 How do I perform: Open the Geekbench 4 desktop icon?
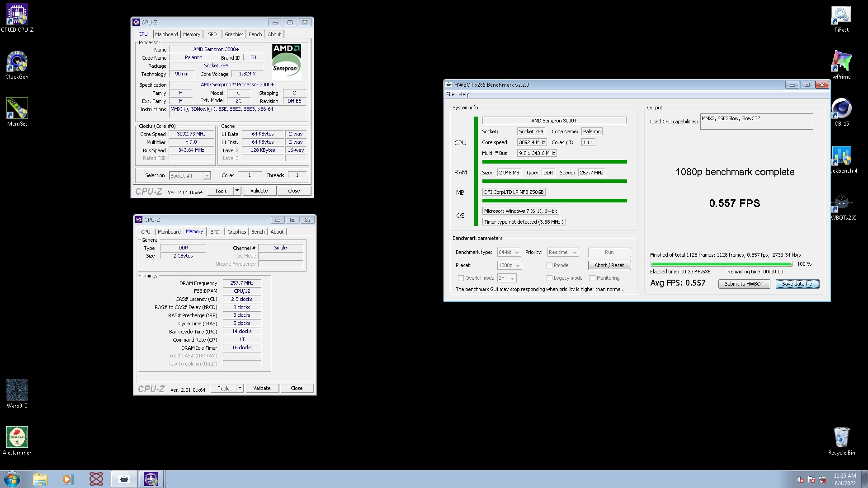tap(843, 159)
